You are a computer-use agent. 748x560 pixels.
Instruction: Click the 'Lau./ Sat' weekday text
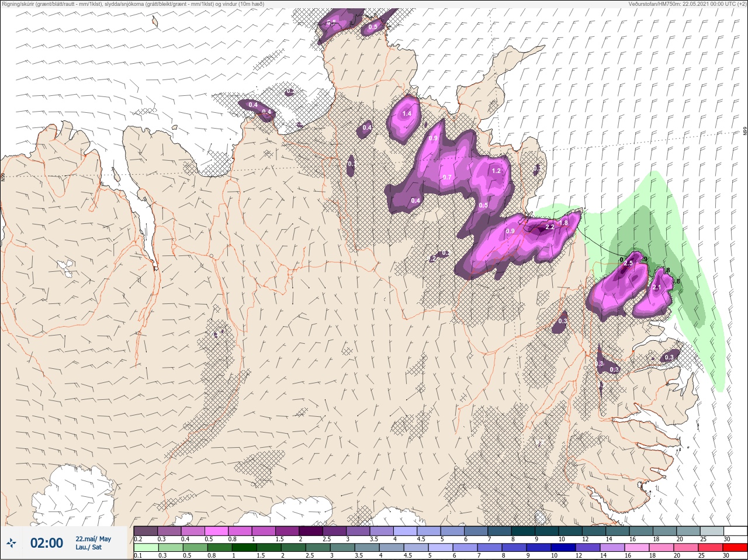click(88, 547)
